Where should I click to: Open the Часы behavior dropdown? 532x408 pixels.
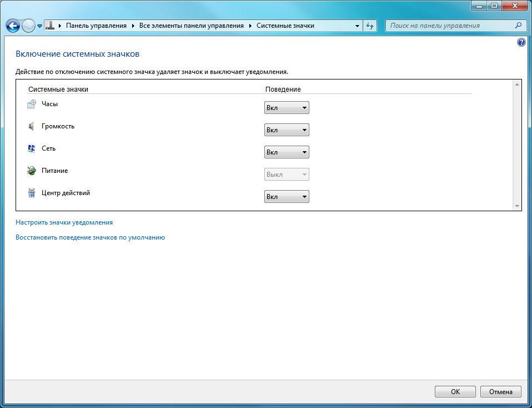287,108
